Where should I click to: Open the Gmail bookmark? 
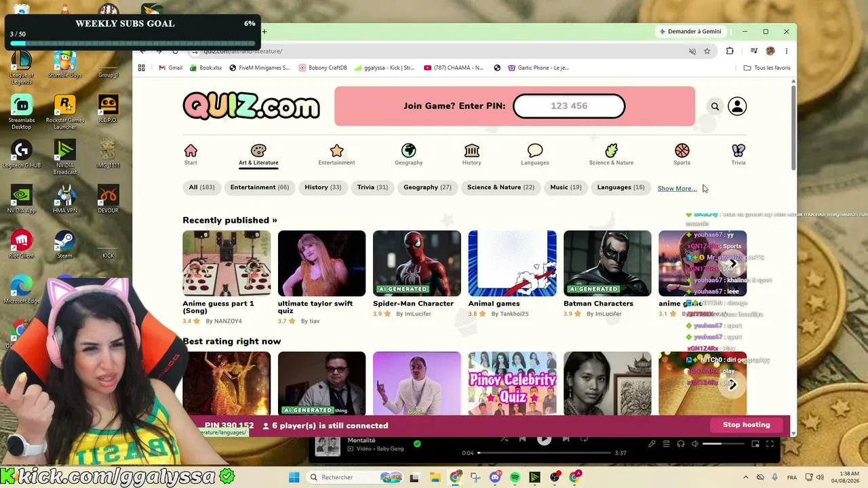[x=170, y=68]
